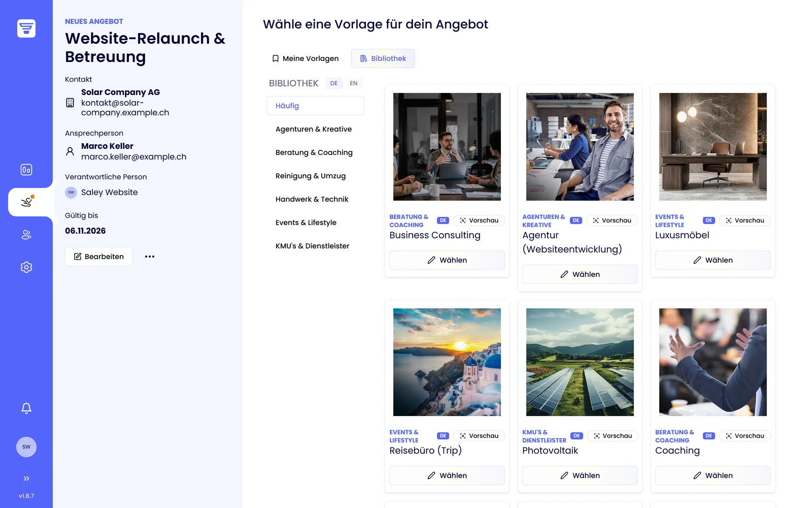Click the Bearbeiten button

98,257
